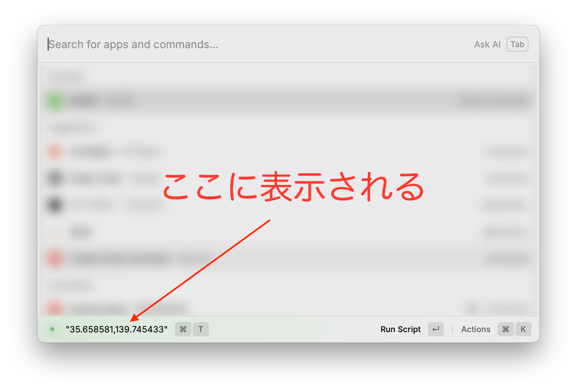Open the Actions menu
The height and width of the screenshot is (392, 577).
point(476,329)
